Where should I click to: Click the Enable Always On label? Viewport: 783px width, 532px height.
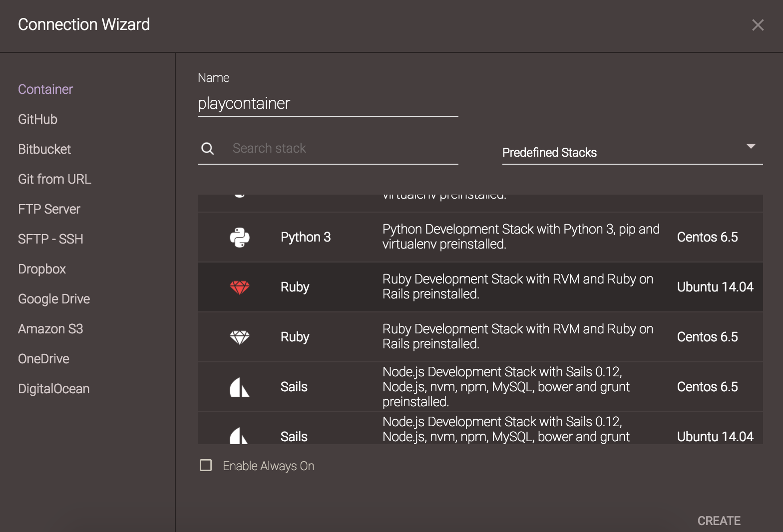268,466
